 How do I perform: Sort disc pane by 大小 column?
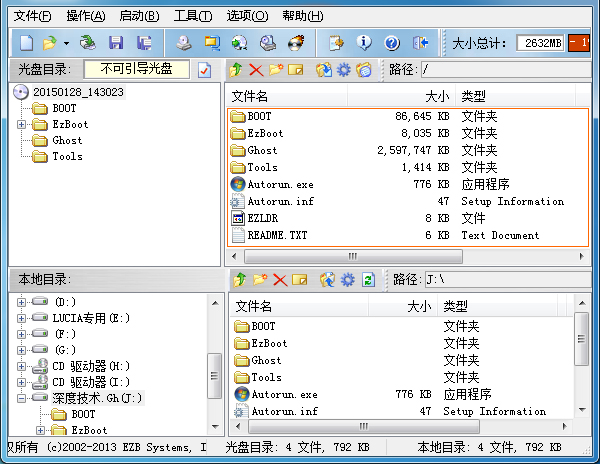(401, 96)
